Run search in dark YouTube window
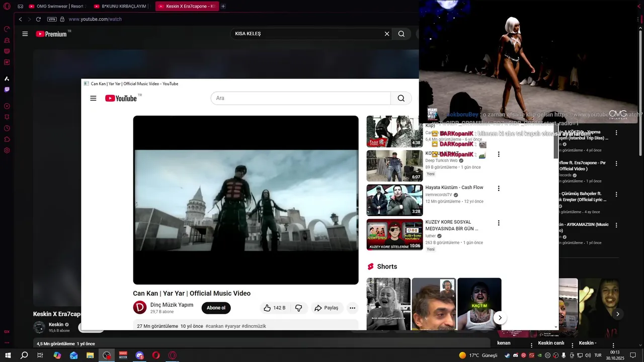Screen dimensions: 644x362 [401, 34]
